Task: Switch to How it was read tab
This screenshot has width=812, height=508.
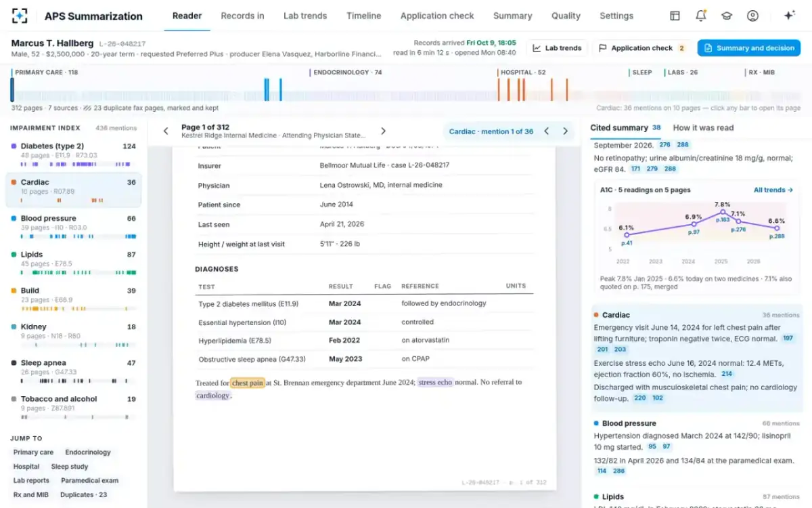Action: [x=703, y=127]
